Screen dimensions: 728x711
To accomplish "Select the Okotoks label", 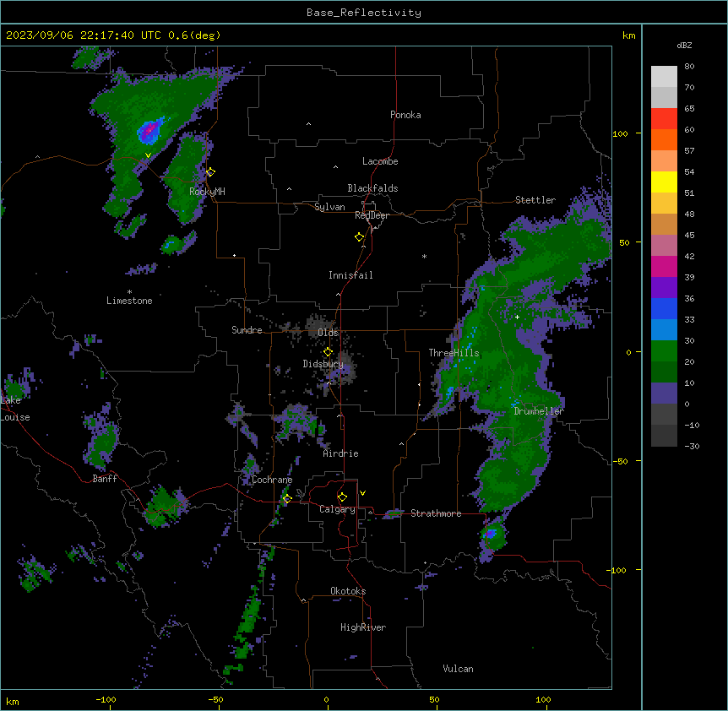I will click(348, 591).
